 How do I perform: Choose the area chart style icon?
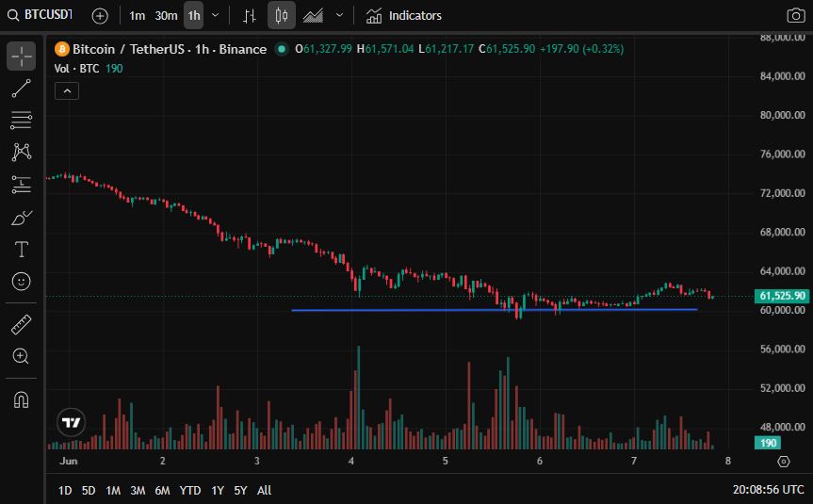pyautogui.click(x=313, y=16)
